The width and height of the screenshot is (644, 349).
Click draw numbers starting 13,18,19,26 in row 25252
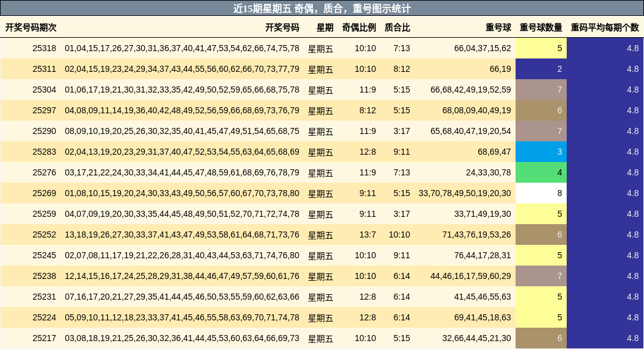pos(182,234)
